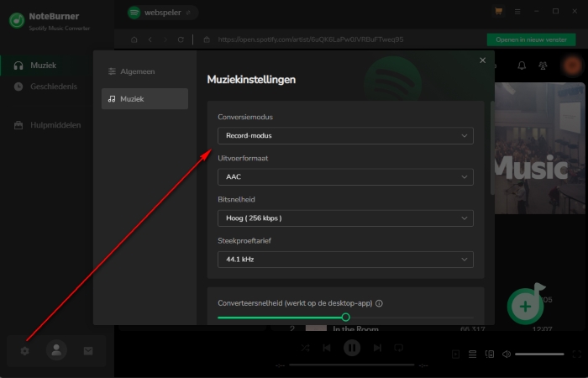The image size is (588, 378).
Task: Adjust the Converteersnelheid slider handle
Action: click(x=345, y=318)
